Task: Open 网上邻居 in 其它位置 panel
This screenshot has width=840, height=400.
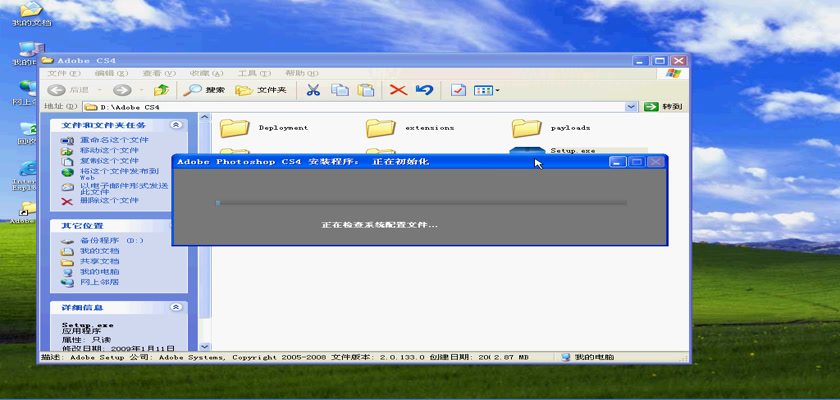Action: (x=100, y=282)
